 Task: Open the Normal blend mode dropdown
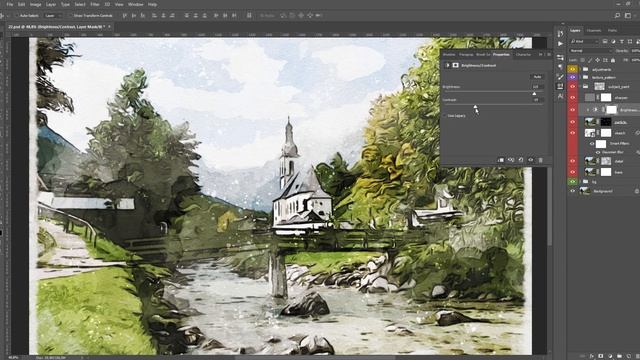pyautogui.click(x=591, y=51)
